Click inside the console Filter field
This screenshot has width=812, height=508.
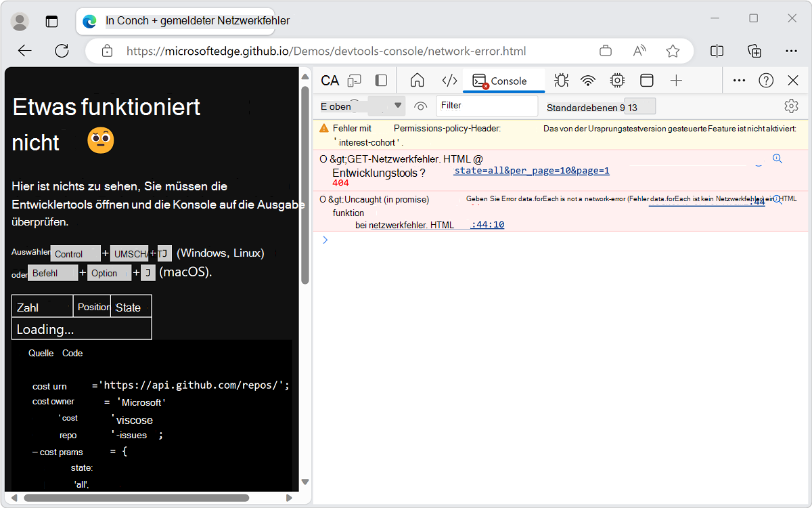click(x=487, y=106)
